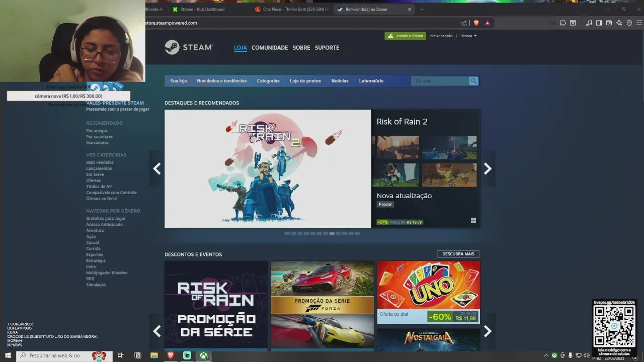Click the microphone icon in the system tray
Screen dimensions: 644x362
(571, 355)
